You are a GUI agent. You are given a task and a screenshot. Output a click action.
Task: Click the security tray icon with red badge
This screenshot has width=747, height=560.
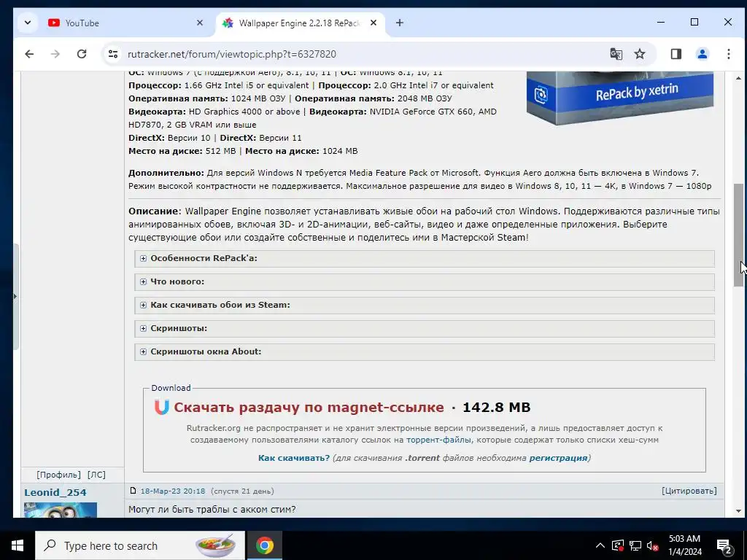click(618, 545)
